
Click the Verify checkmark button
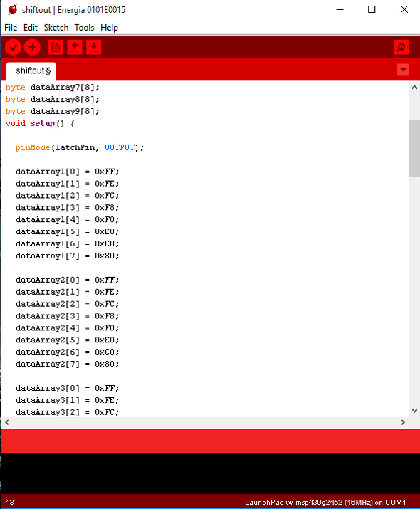coord(14,48)
